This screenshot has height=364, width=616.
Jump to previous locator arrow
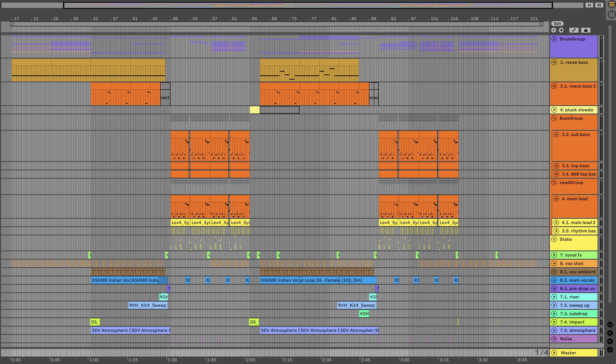click(x=554, y=30)
